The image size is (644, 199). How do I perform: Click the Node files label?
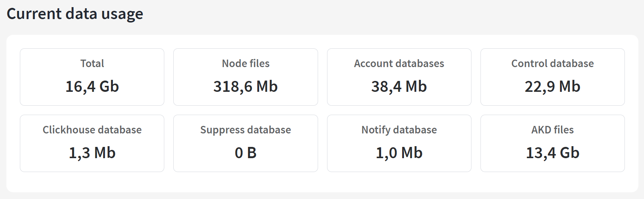[x=245, y=63]
